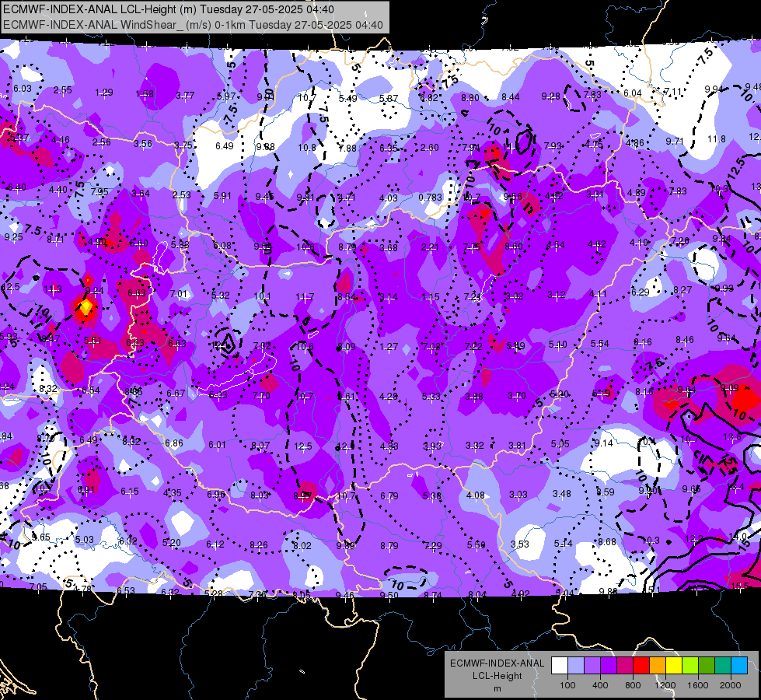This screenshot has height=700, width=761.
Task: Click the wind shear value 3.48
Action: (561, 494)
